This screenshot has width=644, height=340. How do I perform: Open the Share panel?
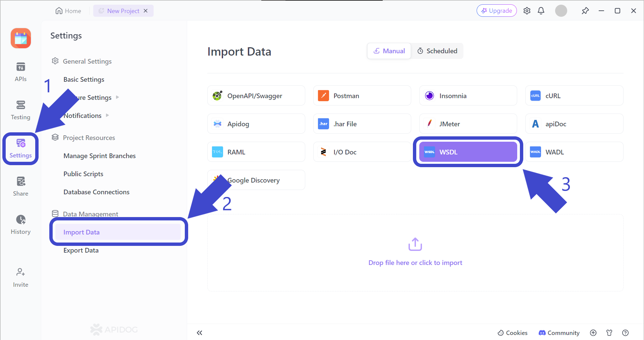click(20, 186)
